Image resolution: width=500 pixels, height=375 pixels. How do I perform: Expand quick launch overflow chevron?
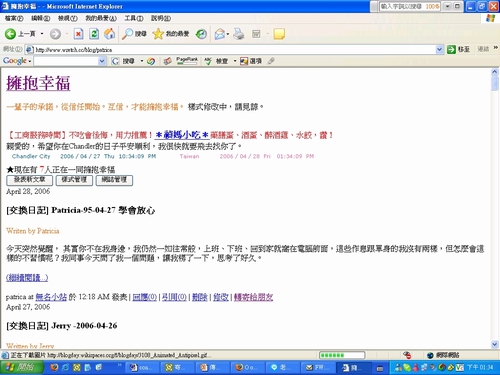pyautogui.click(x=120, y=366)
